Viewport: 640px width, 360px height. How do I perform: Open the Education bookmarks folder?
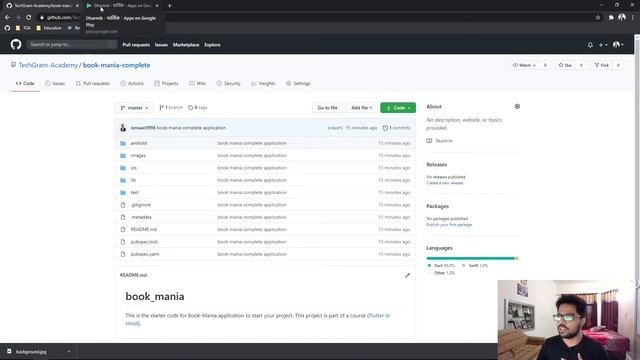tap(49, 28)
